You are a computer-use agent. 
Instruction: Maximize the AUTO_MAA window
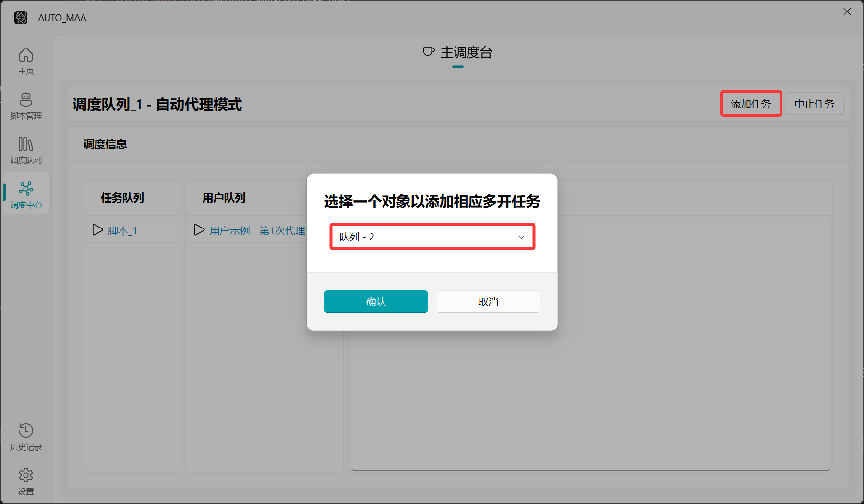815,12
